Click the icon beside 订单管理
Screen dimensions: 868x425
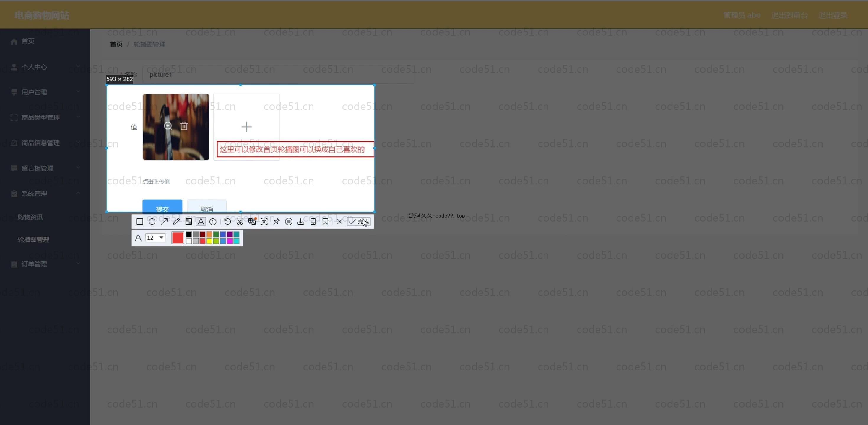14,264
